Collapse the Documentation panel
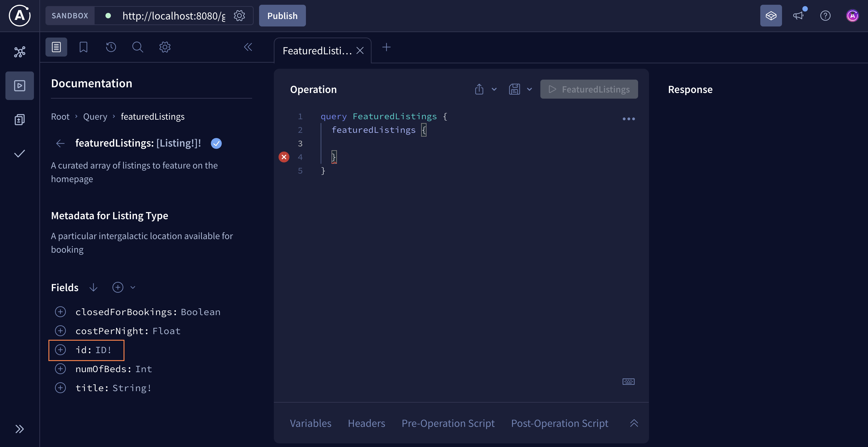 click(248, 47)
